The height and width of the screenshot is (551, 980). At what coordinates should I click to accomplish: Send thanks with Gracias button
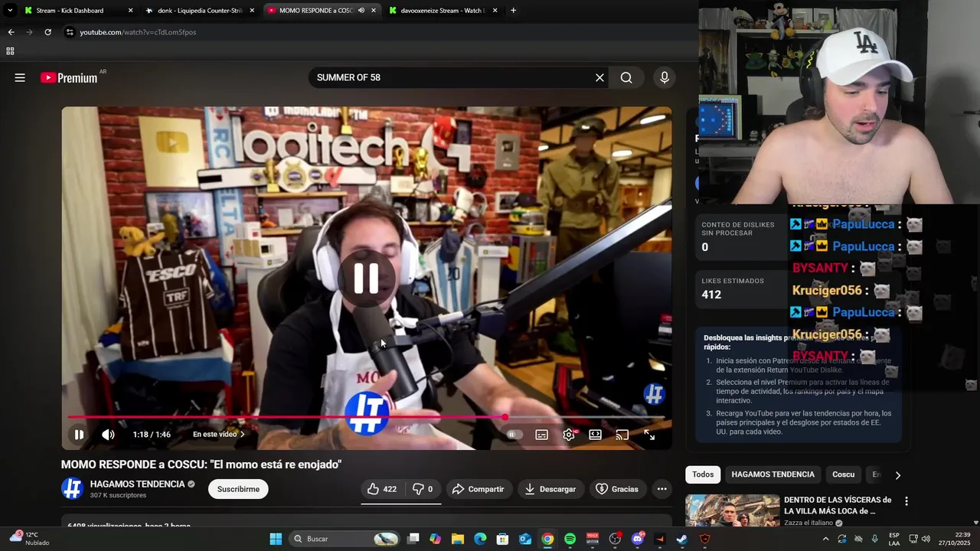coord(617,489)
